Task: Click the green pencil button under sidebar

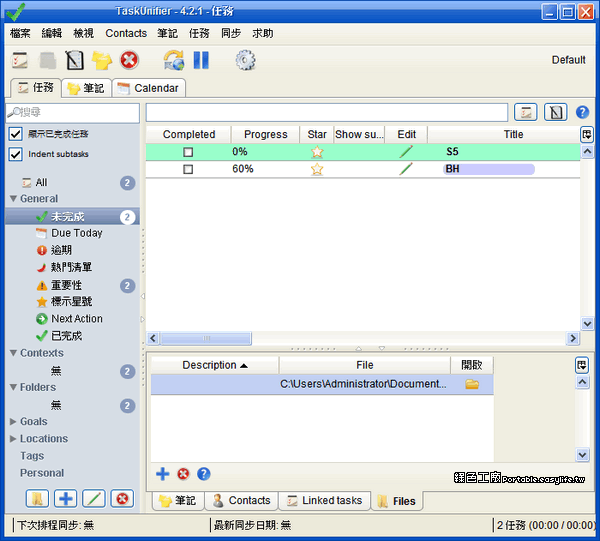Action: (x=94, y=499)
